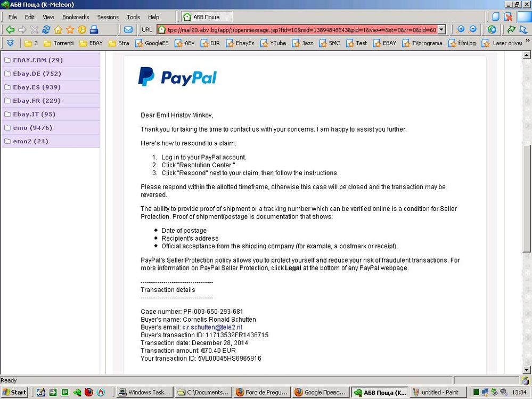Open the History clock icon
Screen dimensions: 532x399
[x=82, y=30]
